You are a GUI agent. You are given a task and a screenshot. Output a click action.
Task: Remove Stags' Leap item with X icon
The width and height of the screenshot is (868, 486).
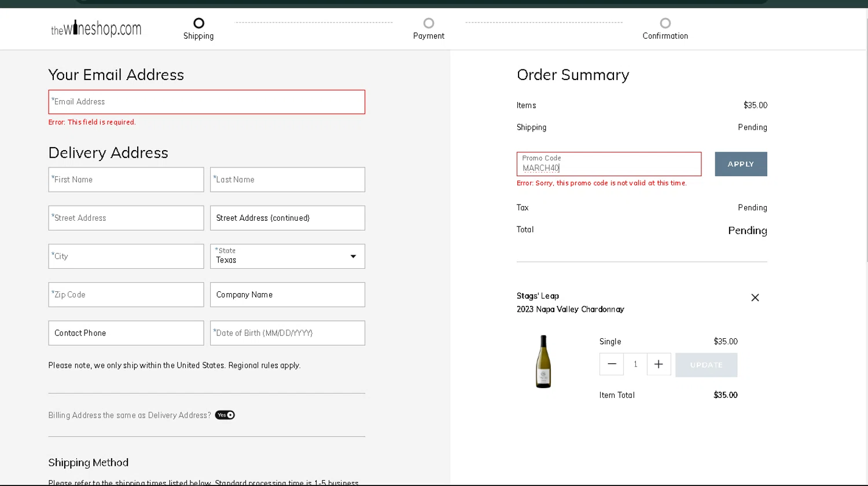point(755,298)
